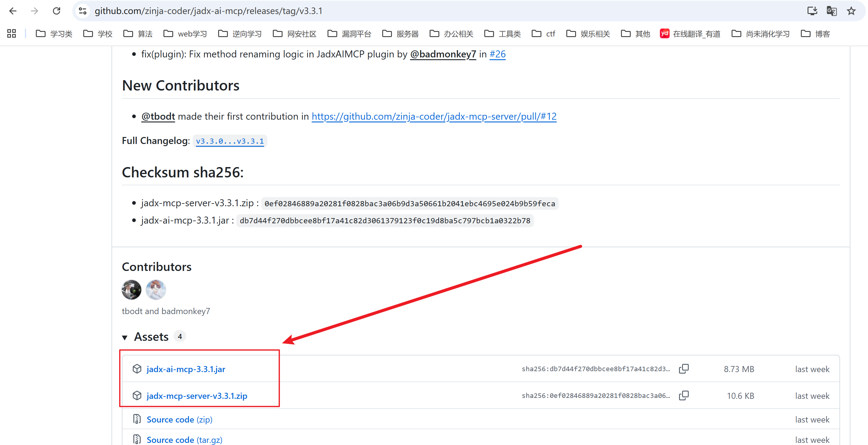
Task: Open the apps grid in bookmarks bar
Action: (12, 34)
